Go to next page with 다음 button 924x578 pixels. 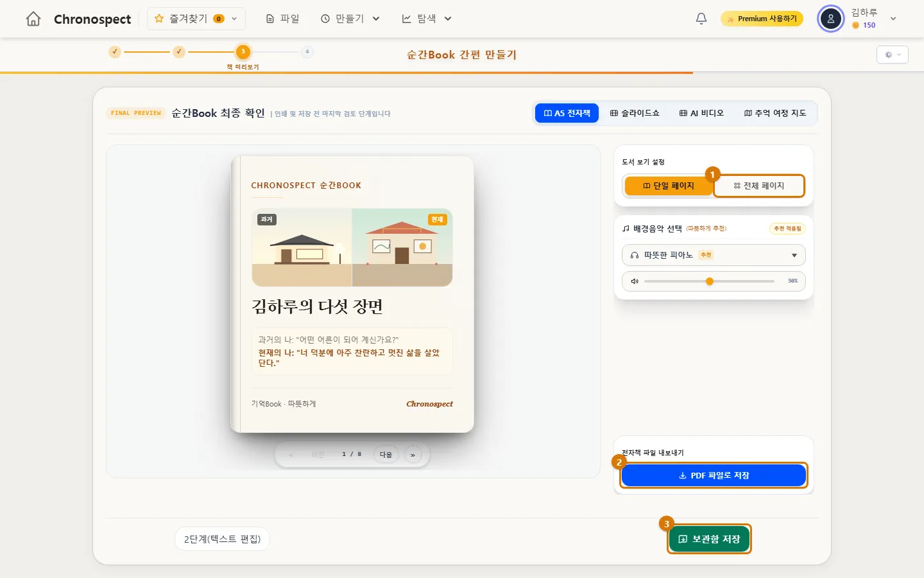pyautogui.click(x=386, y=455)
